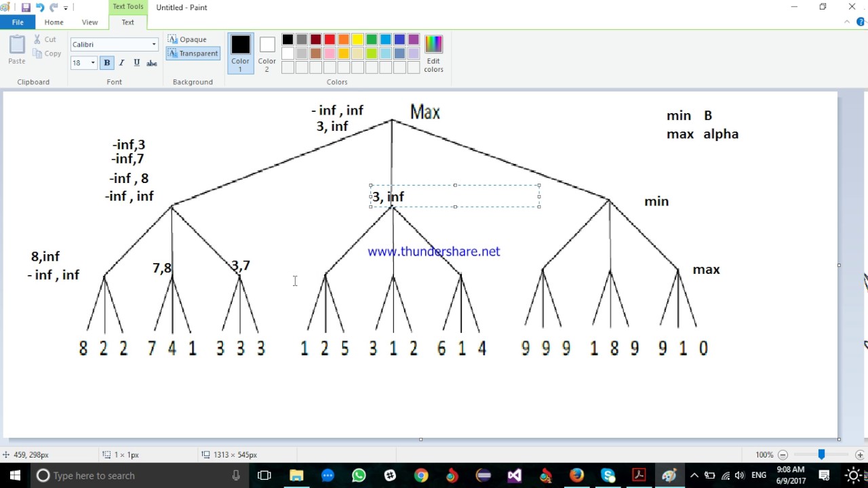Open Customize Quick Access Toolbar dropdown
The width and height of the screenshot is (868, 488).
click(x=66, y=8)
